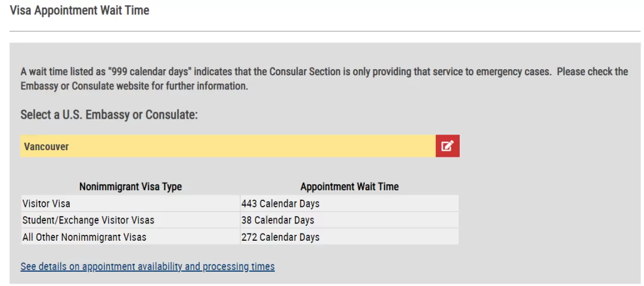Click the red edit pencil icon
This screenshot has height=286, width=644.
coord(447,146)
